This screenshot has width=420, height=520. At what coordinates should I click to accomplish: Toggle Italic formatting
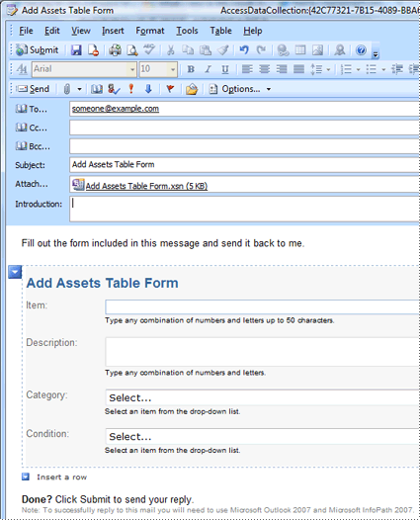(208, 69)
